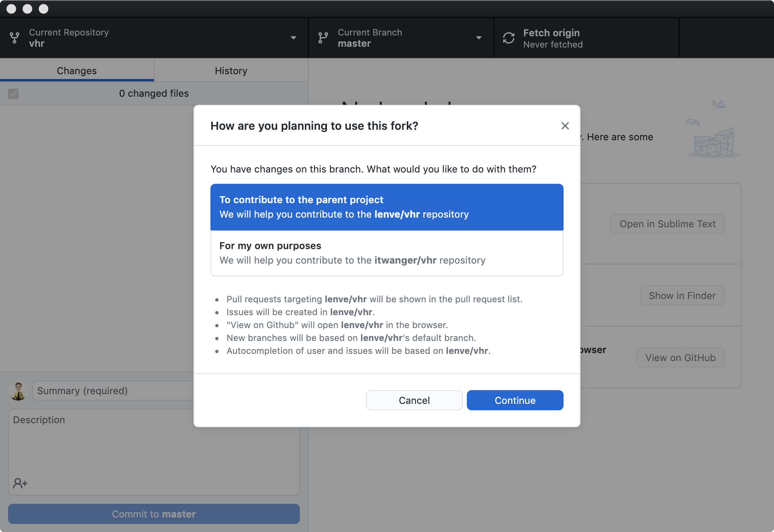Click the Fetch origin sync icon
This screenshot has width=774, height=532.
(x=509, y=38)
